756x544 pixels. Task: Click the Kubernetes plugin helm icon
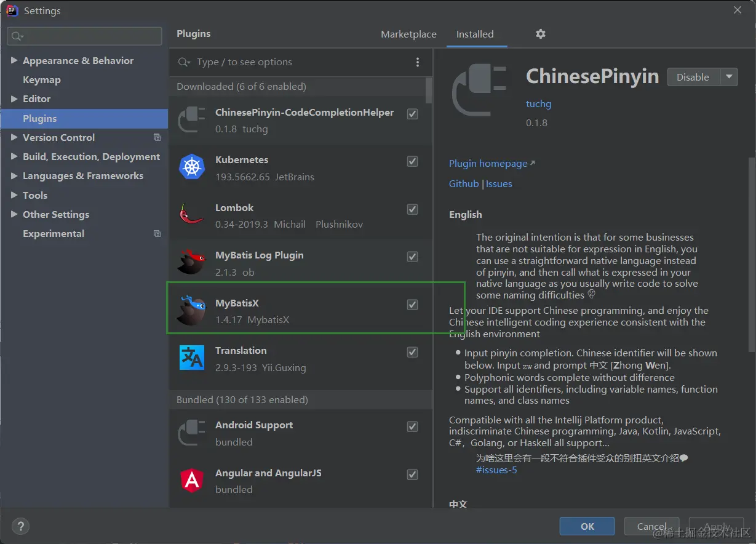191,167
